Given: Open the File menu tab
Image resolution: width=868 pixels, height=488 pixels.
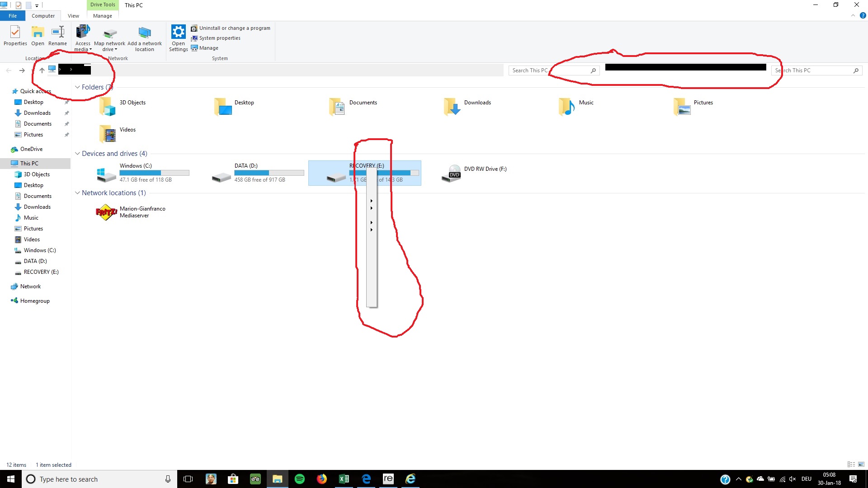Looking at the screenshot, I should (x=13, y=16).
